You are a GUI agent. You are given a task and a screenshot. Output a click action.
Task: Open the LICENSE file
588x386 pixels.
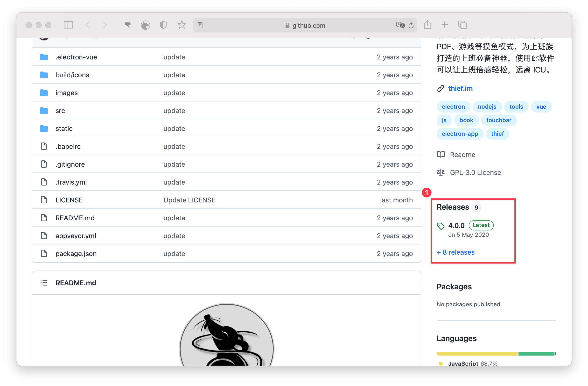coord(69,200)
